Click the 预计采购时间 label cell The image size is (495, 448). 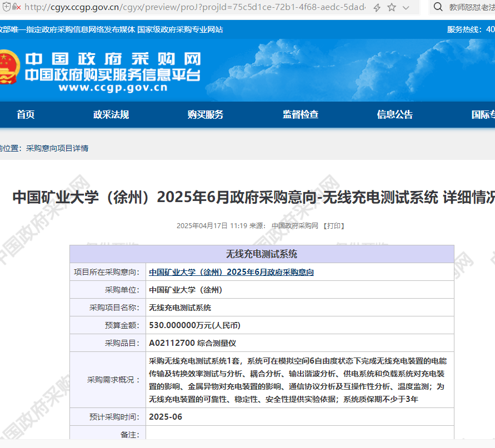108,416
